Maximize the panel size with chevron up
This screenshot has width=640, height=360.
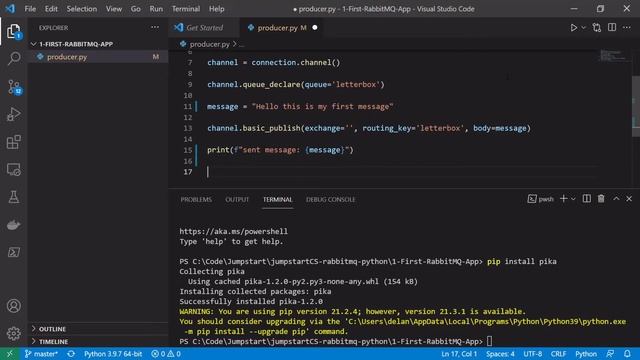pyautogui.click(x=616, y=199)
